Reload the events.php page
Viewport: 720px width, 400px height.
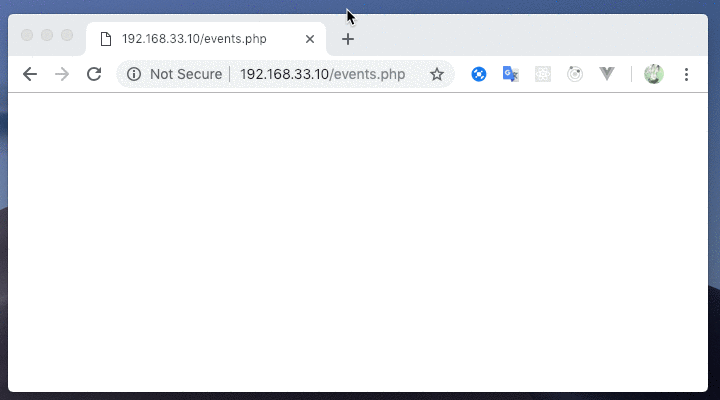click(94, 74)
